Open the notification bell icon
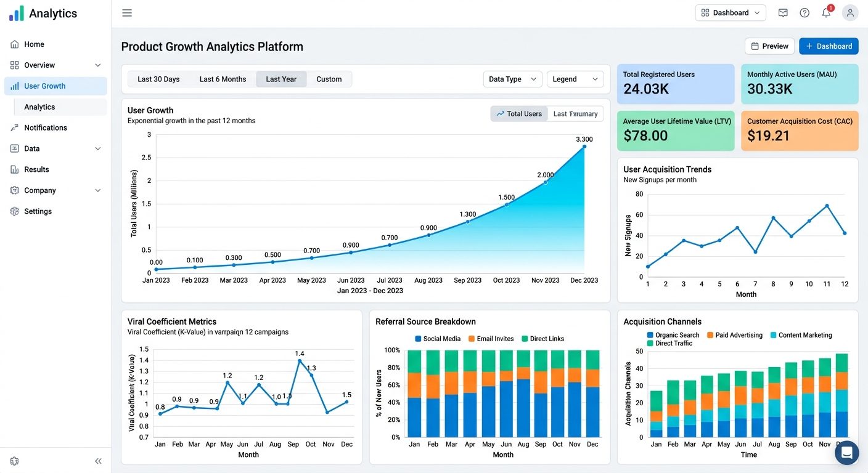Viewport: 868px width, 473px height. [x=827, y=12]
